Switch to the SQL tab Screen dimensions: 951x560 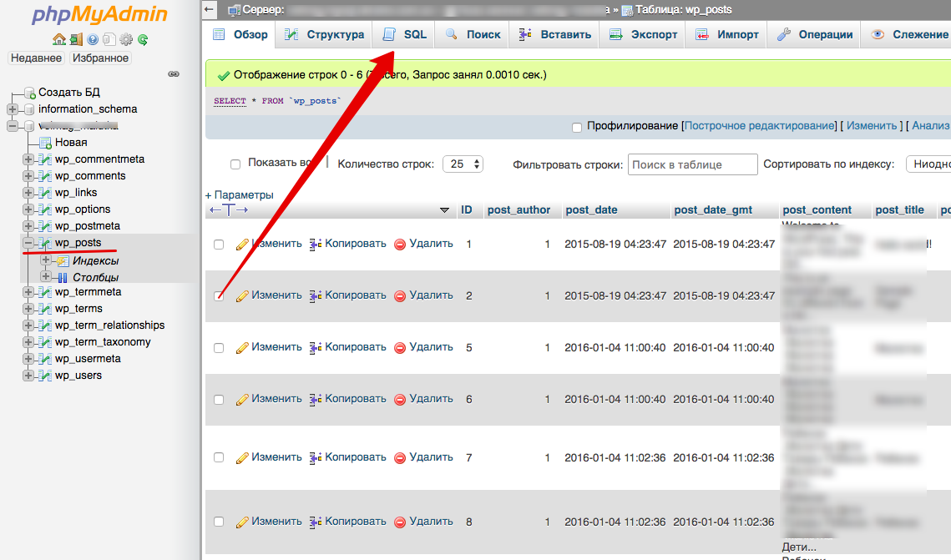click(405, 34)
